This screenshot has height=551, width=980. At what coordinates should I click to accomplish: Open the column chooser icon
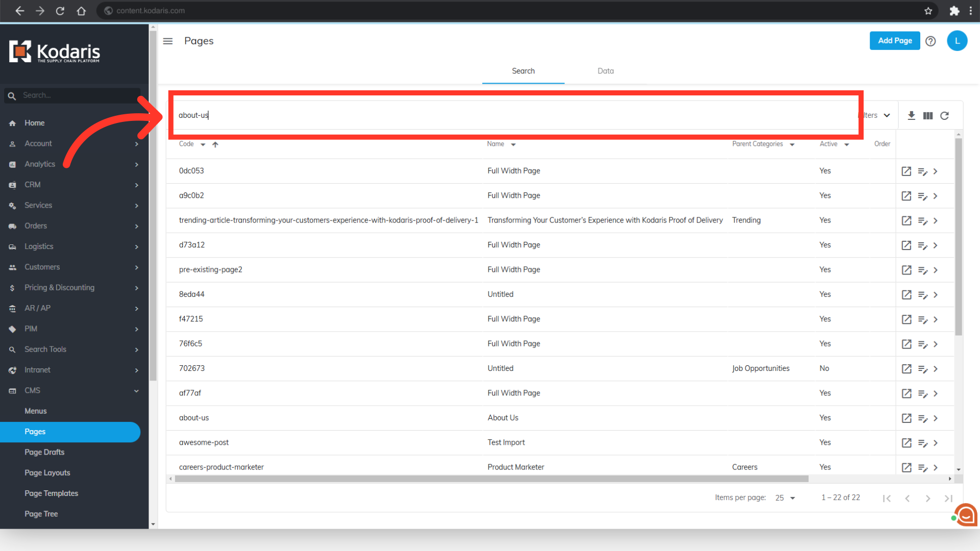tap(928, 116)
